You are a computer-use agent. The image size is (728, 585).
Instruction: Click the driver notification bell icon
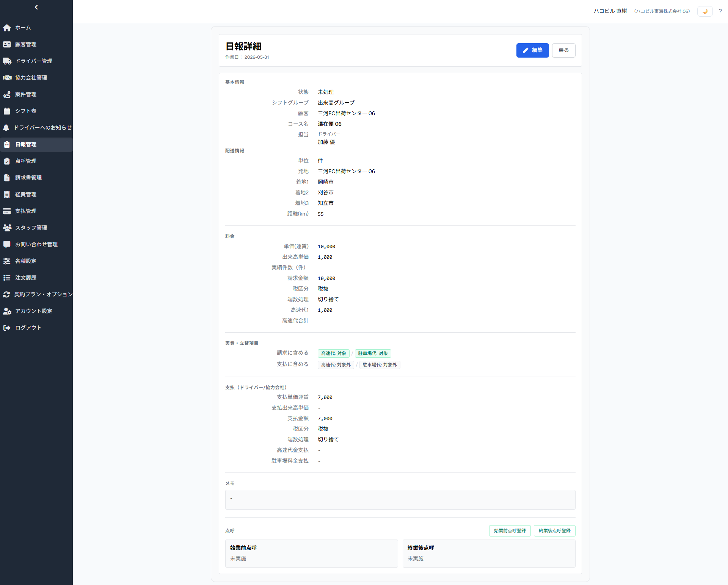click(6, 128)
